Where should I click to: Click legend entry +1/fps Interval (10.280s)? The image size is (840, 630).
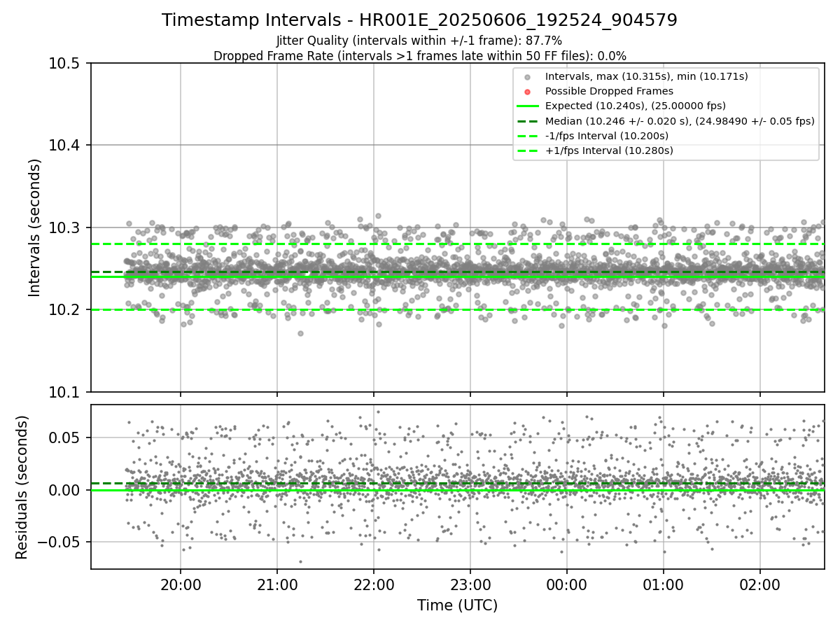[609, 150]
